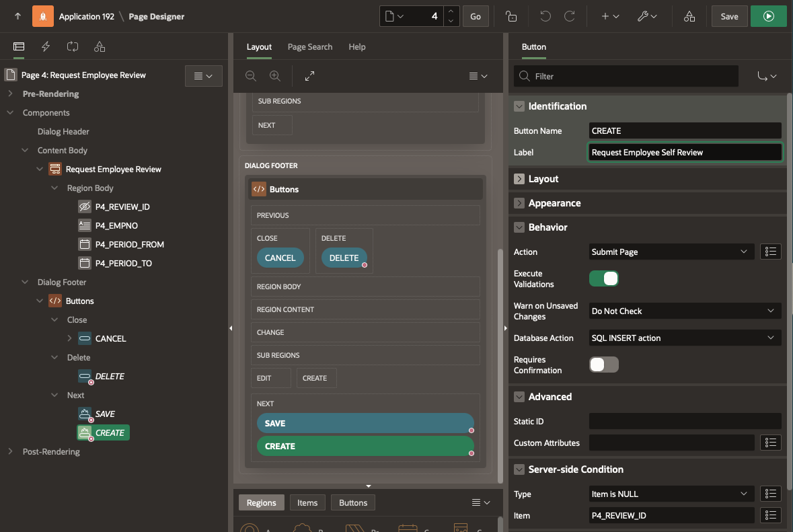Screen dimensions: 793x532
Task: Open the Items gallery tab
Action: [x=307, y=502]
